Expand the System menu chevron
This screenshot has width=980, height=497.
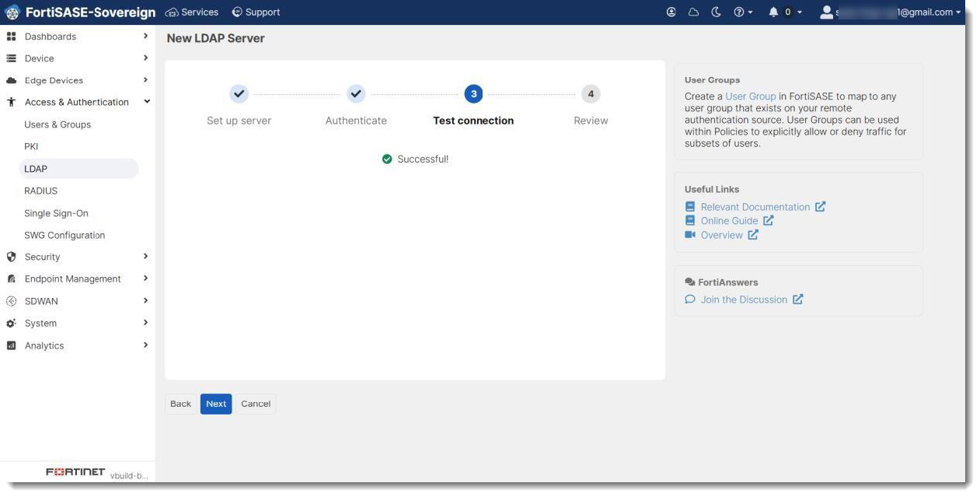(x=145, y=322)
